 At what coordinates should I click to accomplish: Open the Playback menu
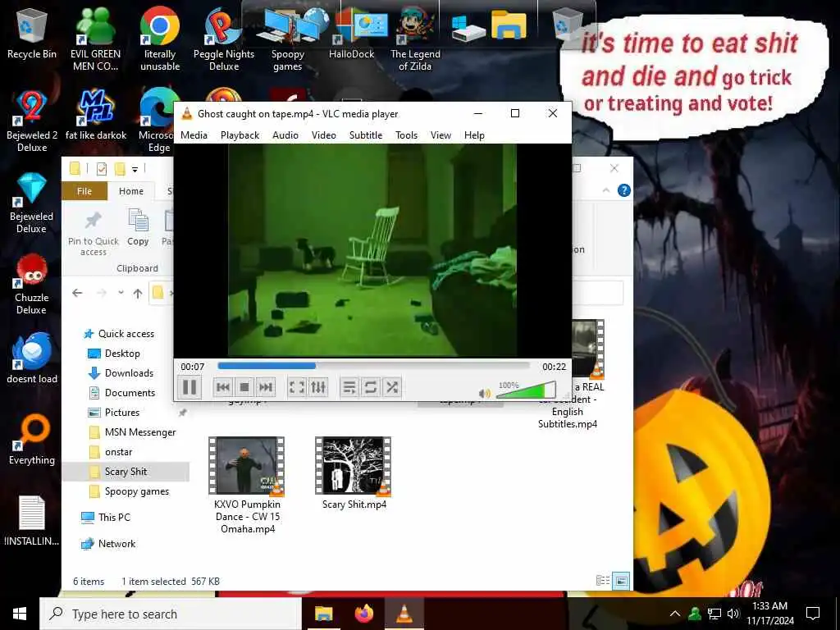point(240,135)
